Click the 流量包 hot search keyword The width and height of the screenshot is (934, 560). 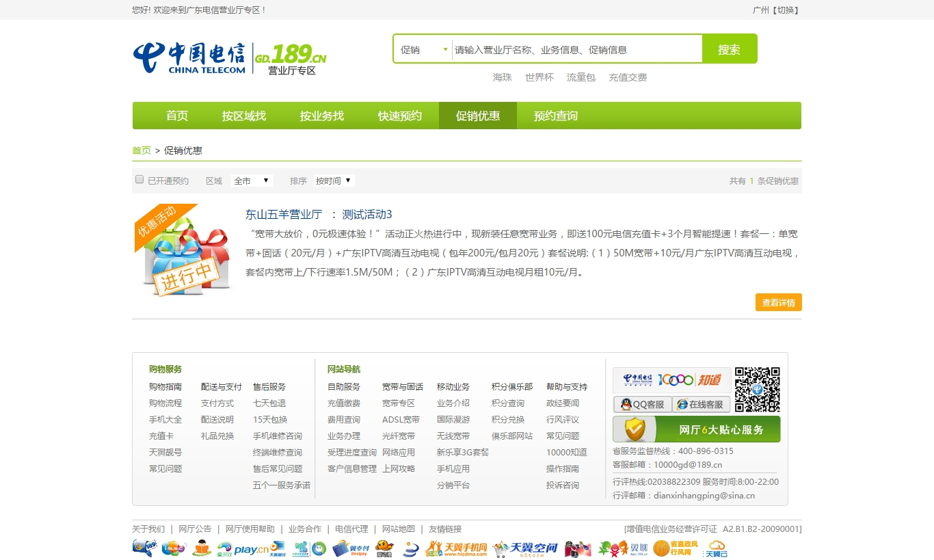pos(581,77)
